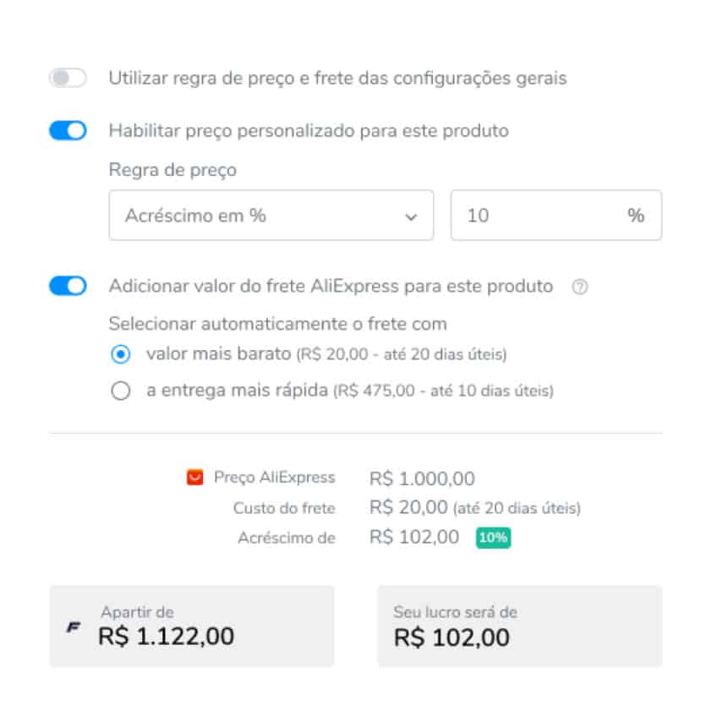This screenshot has width=717, height=728.
Task: Click the store logo in Apartir de box
Action: 74,627
